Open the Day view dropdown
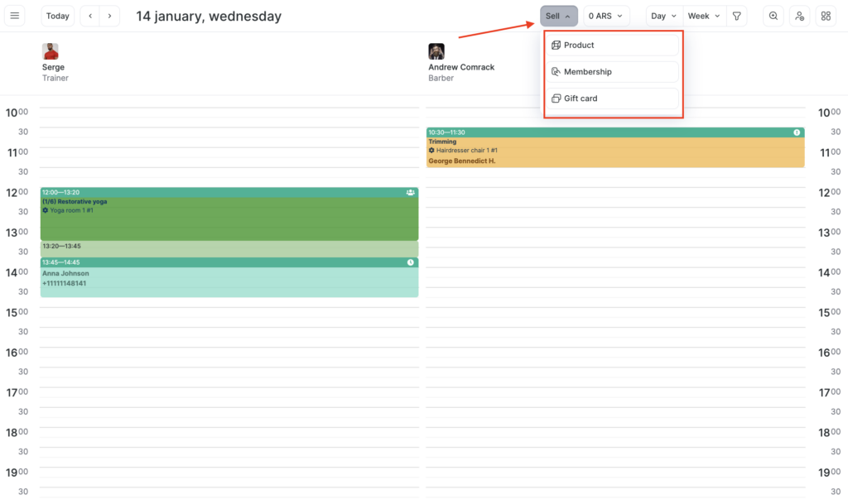This screenshot has width=848, height=504. (x=664, y=16)
